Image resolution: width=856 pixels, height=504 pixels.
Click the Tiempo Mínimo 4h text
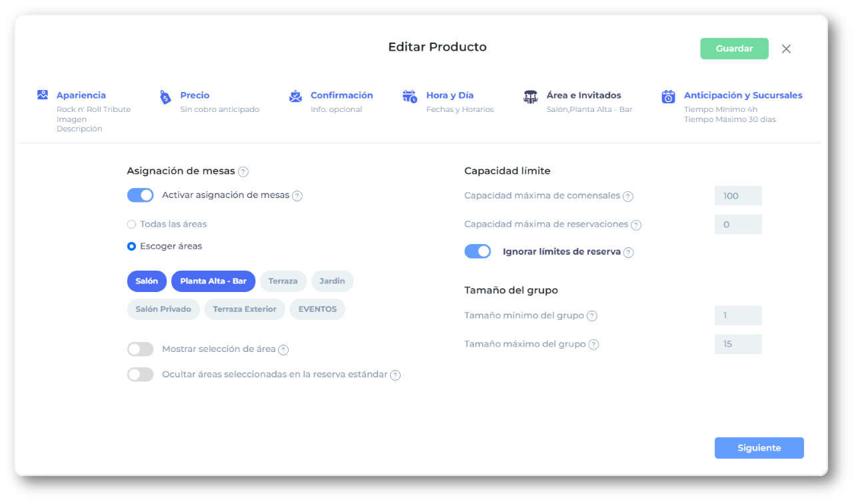point(721,109)
